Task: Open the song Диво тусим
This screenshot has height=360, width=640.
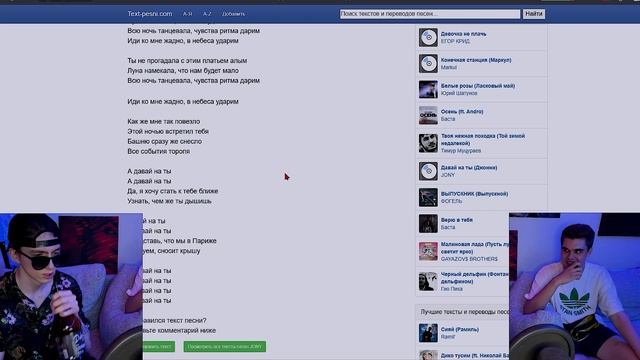Action: point(475,356)
